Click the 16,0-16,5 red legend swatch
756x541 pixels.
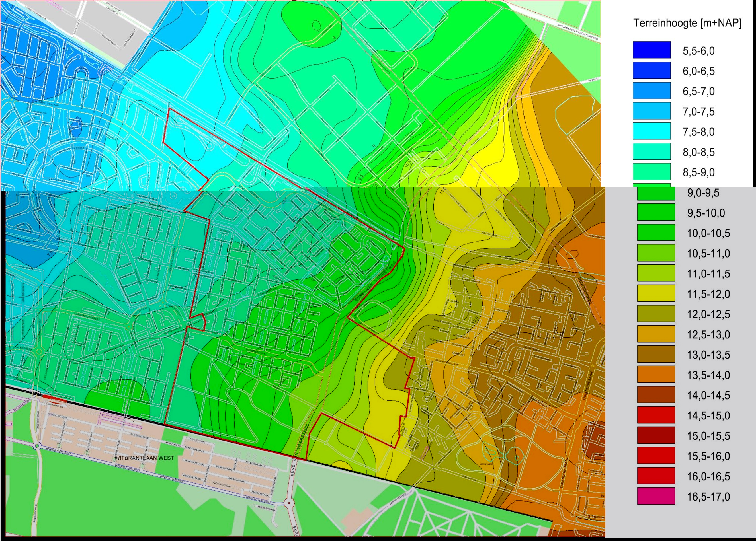pyautogui.click(x=656, y=476)
